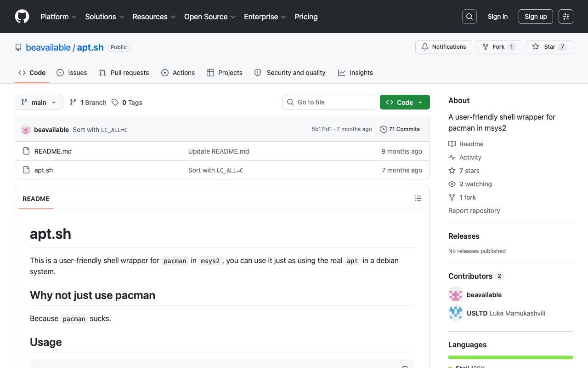Open the search magnifier button

click(x=469, y=17)
